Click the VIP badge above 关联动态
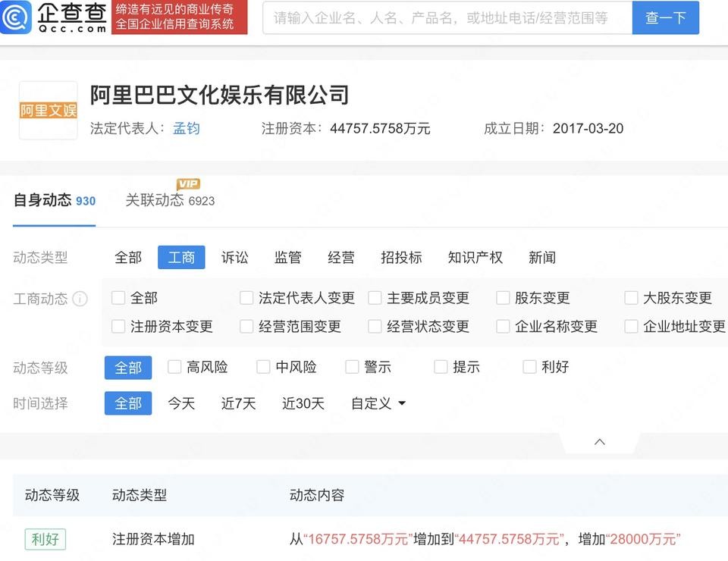This screenshot has width=728, height=561. tap(188, 184)
